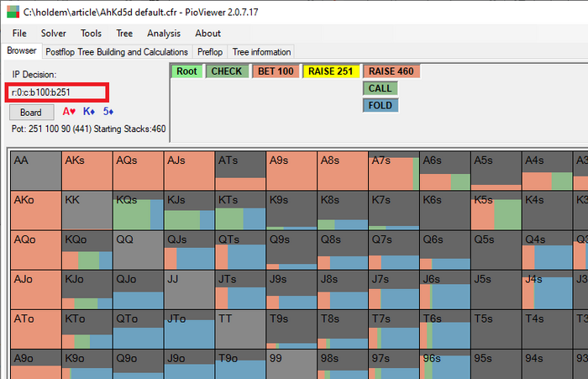Switch to the Browser tab
Image resolution: width=588 pixels, height=379 pixels.
[x=22, y=50]
